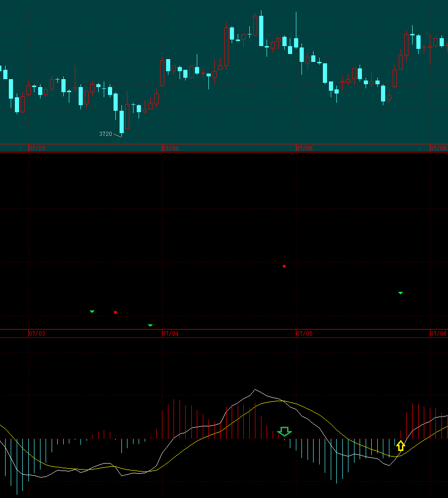
Task: Select the yellow up arrow on the MACD panel
Action: (x=401, y=446)
